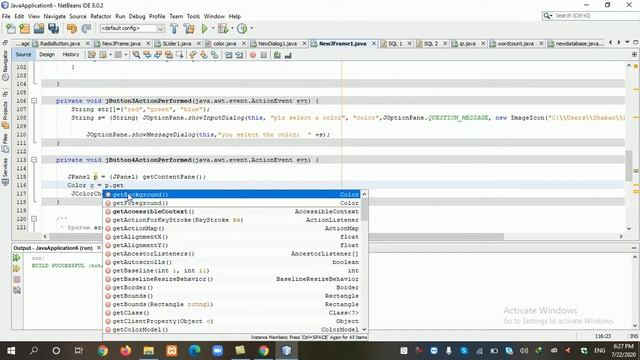
Task: Collapse the jButton4ActionPerformed method fold
Action: (34, 160)
